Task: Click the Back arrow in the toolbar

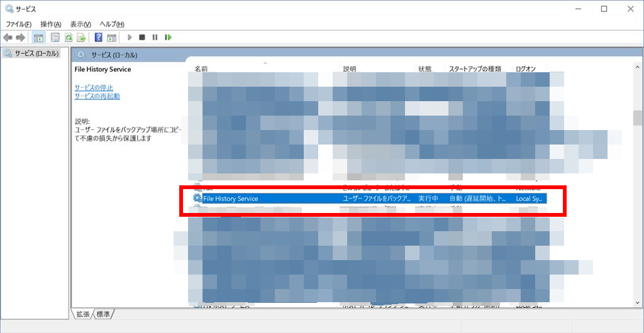Action: 8,38
